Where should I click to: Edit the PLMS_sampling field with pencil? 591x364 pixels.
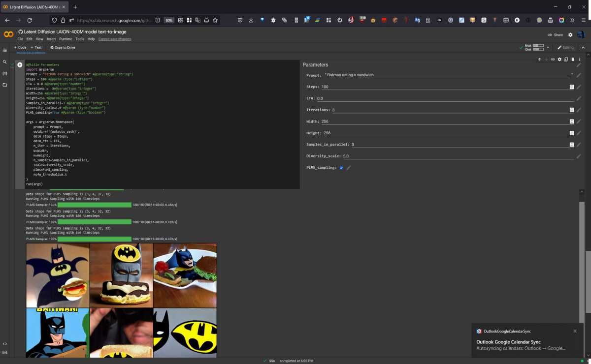click(x=349, y=168)
